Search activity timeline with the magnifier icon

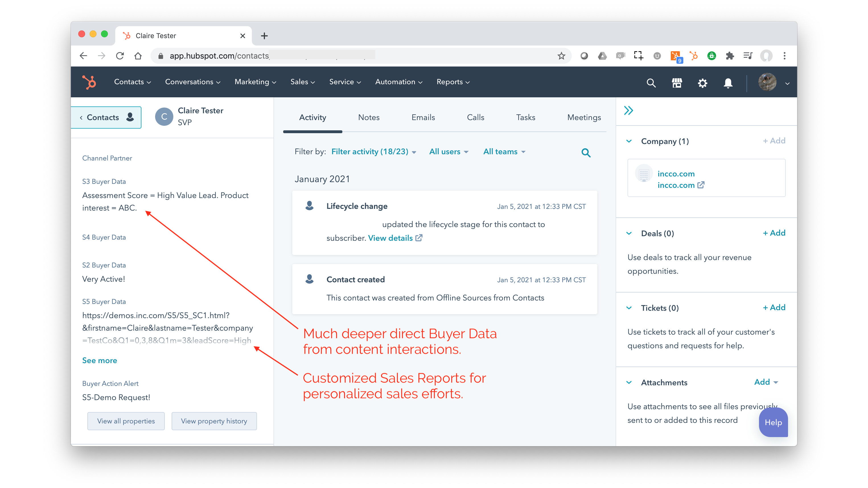pos(586,153)
